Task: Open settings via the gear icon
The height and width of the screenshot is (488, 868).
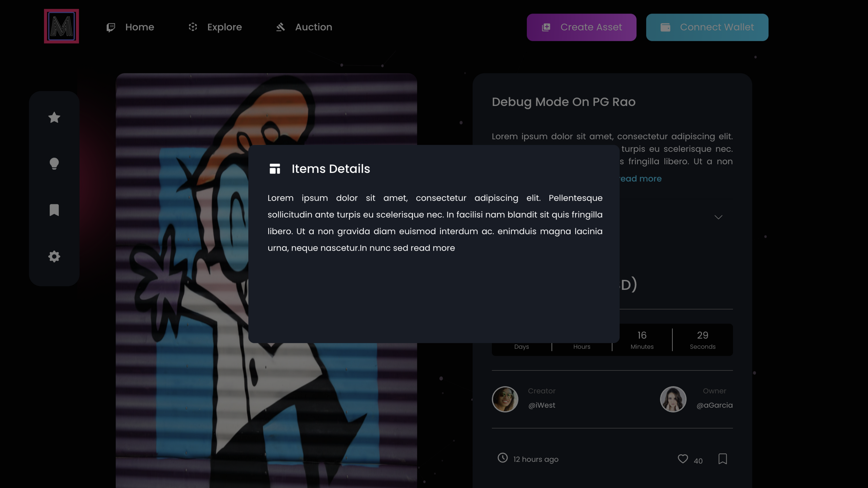Action: tap(54, 257)
